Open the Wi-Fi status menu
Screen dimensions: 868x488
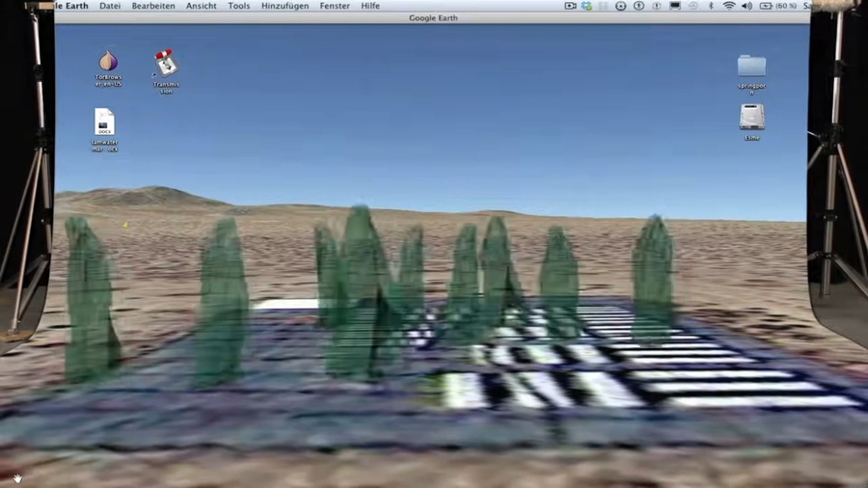(x=730, y=6)
